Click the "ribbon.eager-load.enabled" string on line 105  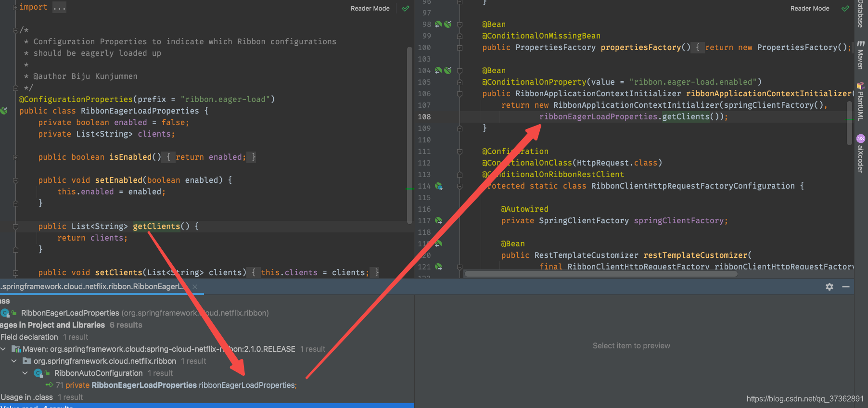click(x=693, y=82)
